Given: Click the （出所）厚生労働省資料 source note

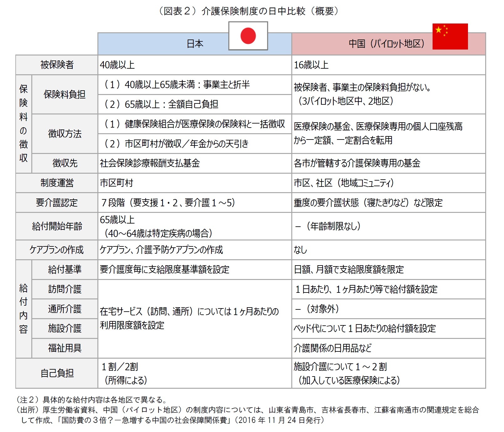Looking at the screenshot, I should (x=247, y=415).
